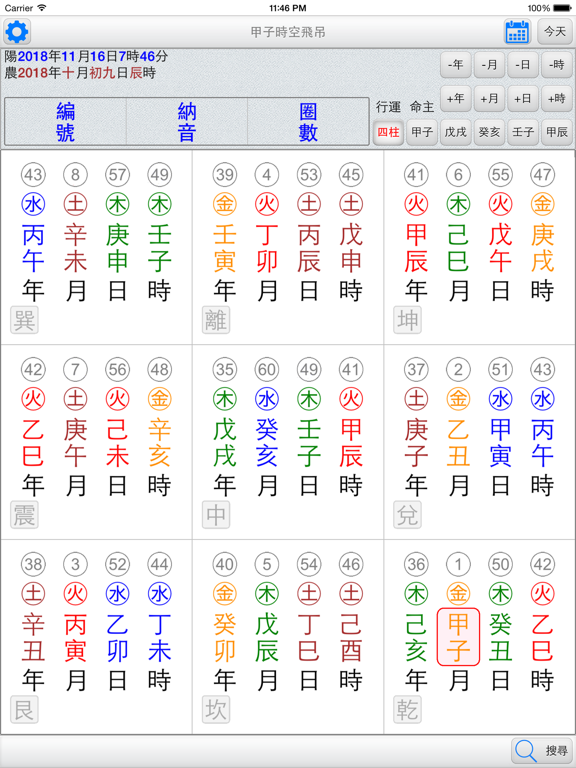
Task: Select the 壬子 pillar button in toolbar
Action: pyautogui.click(x=523, y=132)
